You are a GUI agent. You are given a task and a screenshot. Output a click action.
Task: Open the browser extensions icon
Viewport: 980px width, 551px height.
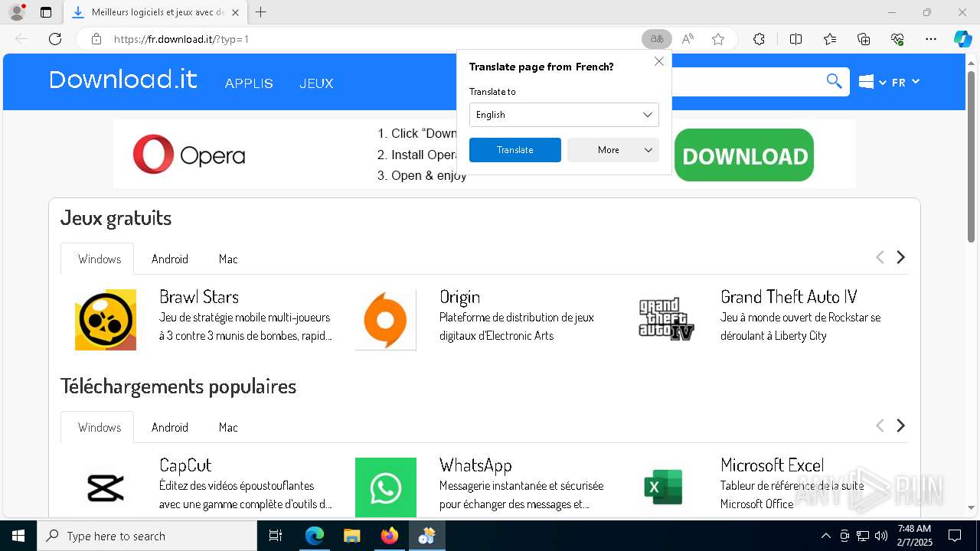[759, 39]
